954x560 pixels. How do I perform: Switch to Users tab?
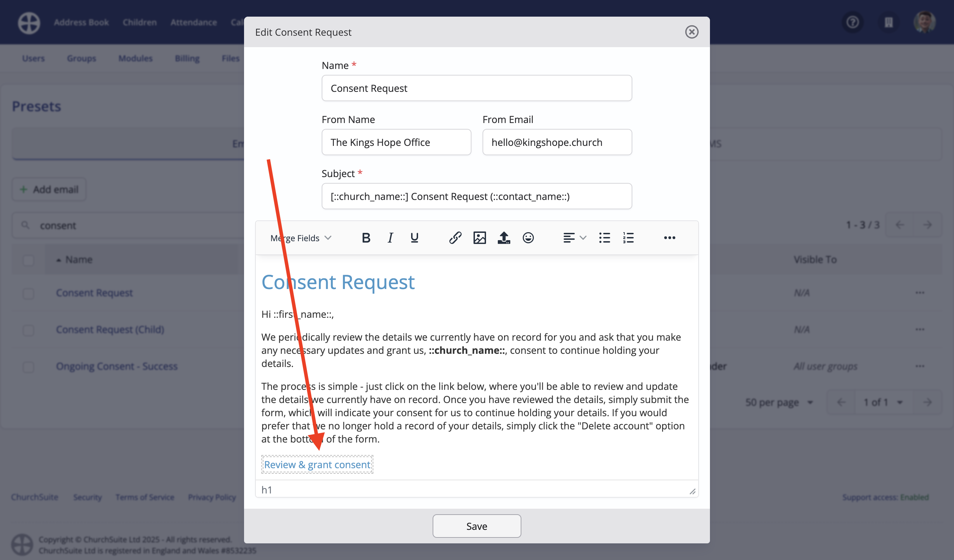(x=33, y=58)
